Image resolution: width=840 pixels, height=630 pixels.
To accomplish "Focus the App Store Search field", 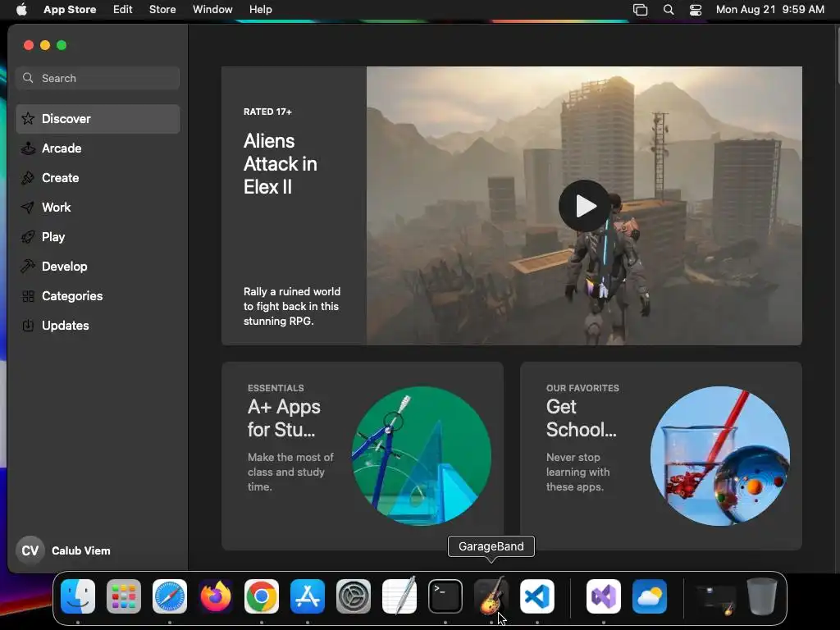I will click(x=98, y=78).
